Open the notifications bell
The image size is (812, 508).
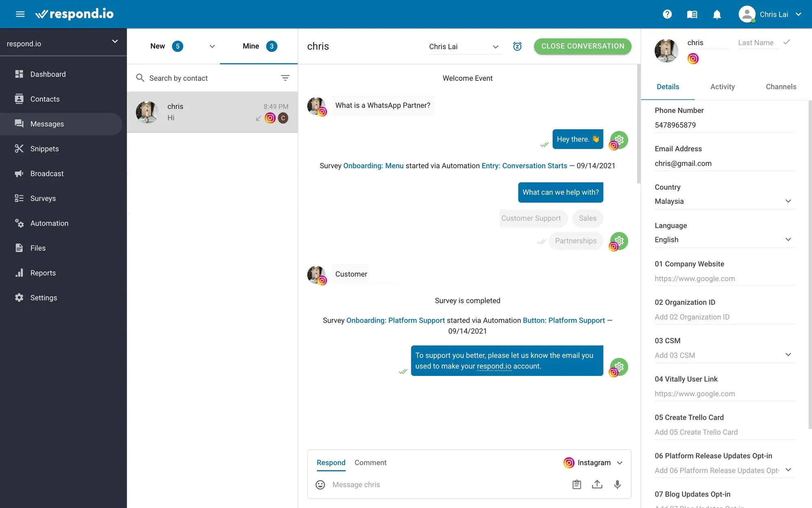(x=717, y=14)
